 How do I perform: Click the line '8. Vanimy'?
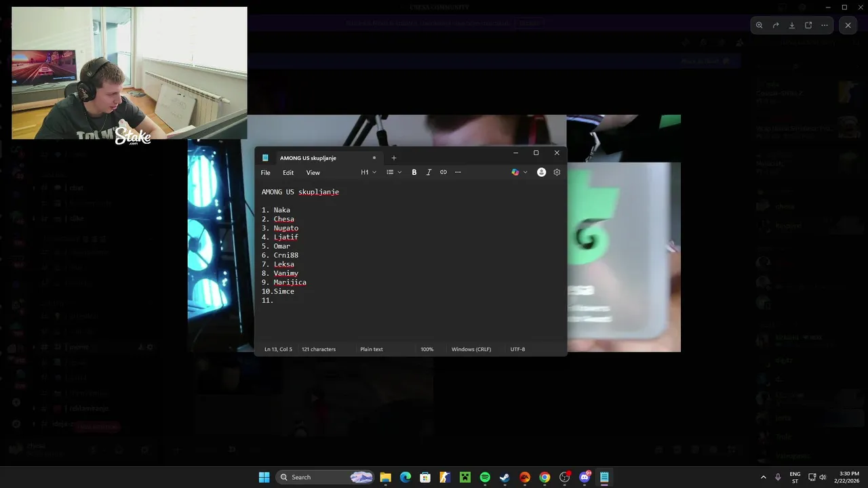point(280,273)
